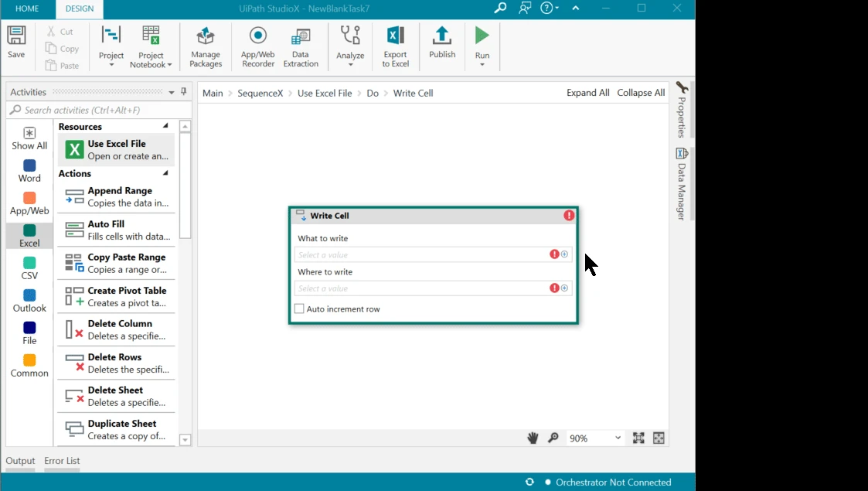This screenshot has width=868, height=491.
Task: Select the Common activities category
Action: (29, 366)
